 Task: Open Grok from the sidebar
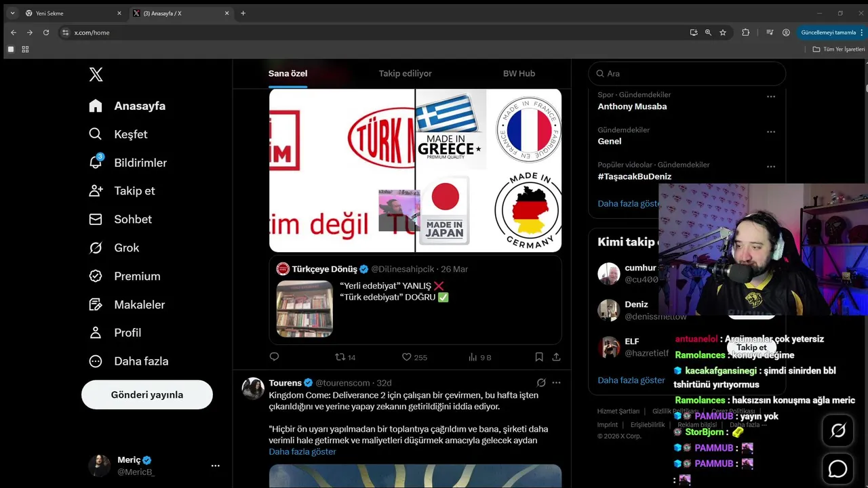114,248
